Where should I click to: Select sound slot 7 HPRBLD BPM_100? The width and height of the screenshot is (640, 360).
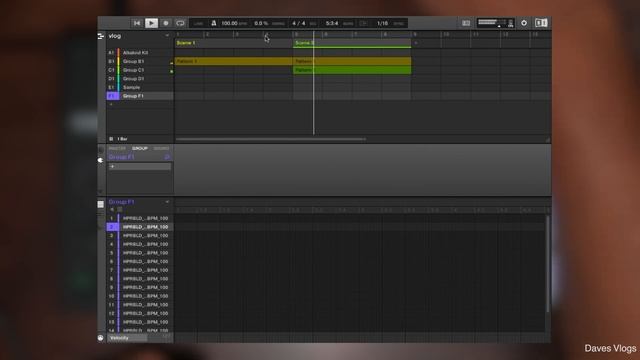click(x=140, y=270)
